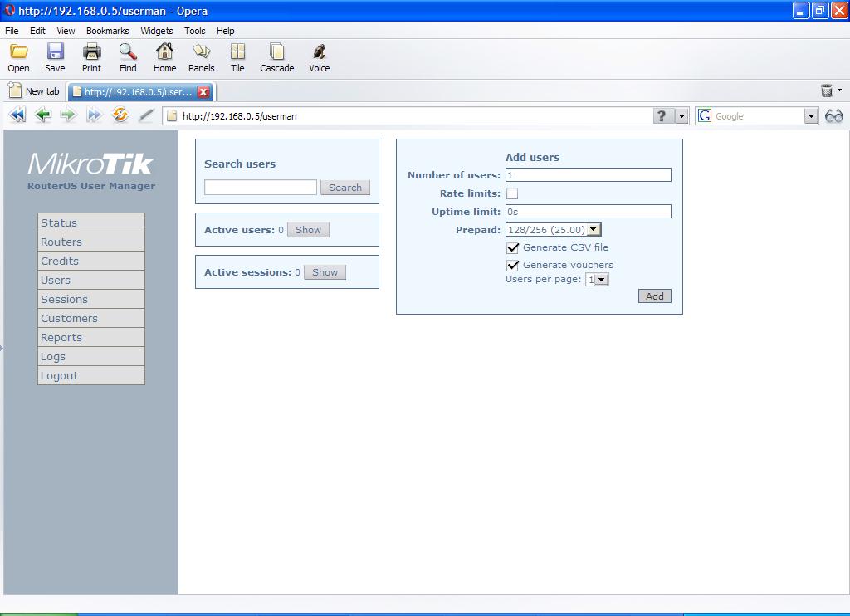The height and width of the screenshot is (616, 850).
Task: Toggle the Panels icon
Action: click(201, 51)
